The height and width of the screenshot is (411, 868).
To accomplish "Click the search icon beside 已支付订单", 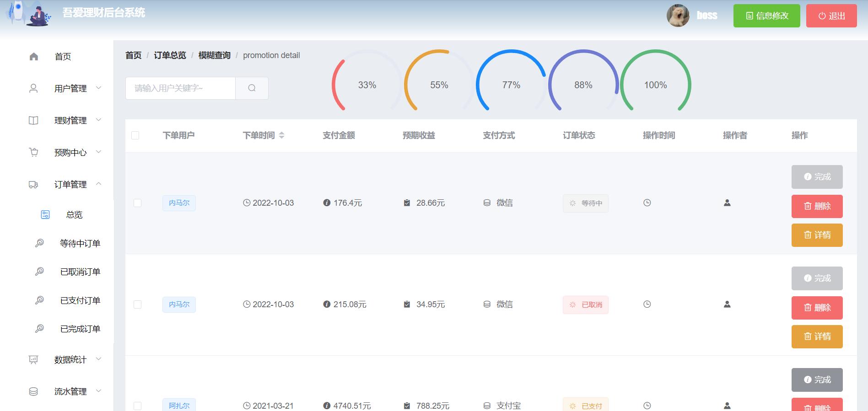I will coord(39,300).
